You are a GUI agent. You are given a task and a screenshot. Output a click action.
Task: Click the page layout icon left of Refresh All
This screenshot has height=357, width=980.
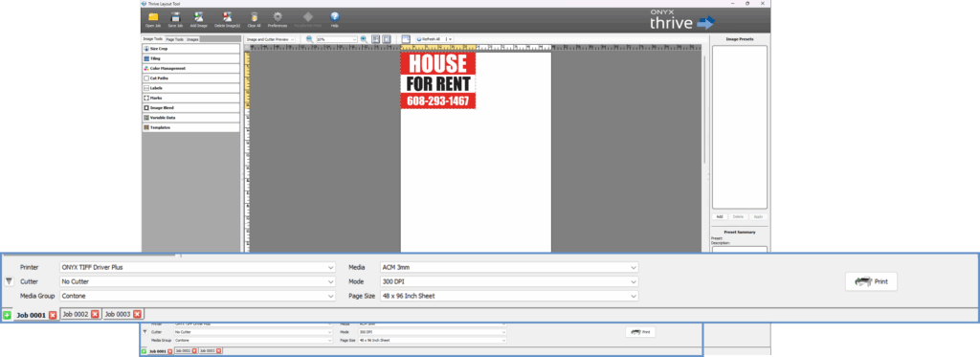[x=406, y=39]
